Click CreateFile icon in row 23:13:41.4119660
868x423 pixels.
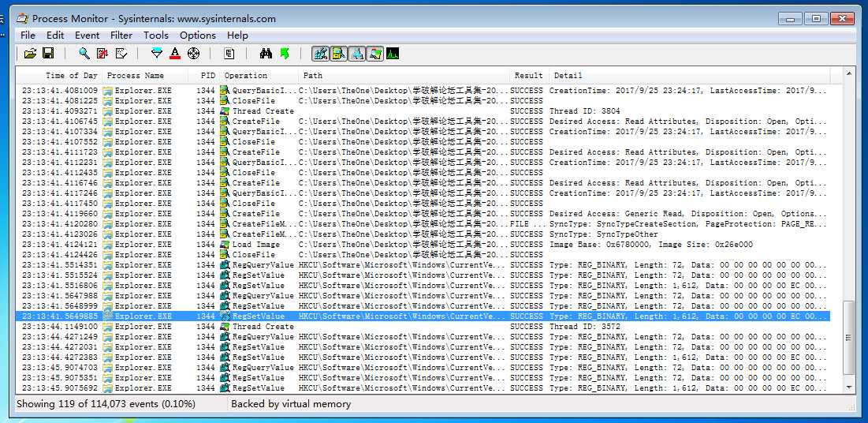coord(224,213)
